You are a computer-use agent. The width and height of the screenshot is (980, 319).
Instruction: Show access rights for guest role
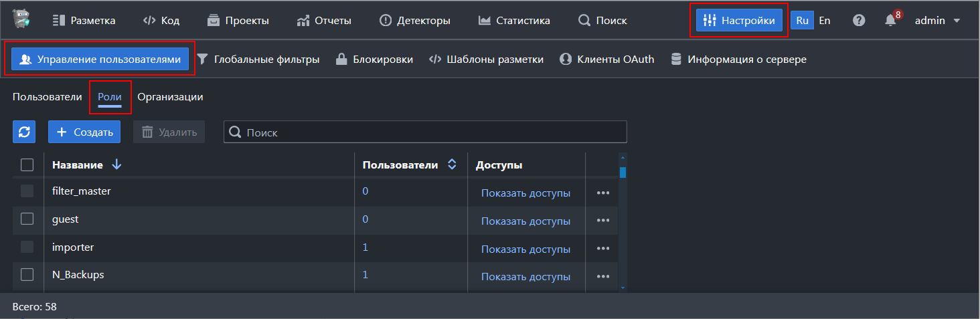525,221
